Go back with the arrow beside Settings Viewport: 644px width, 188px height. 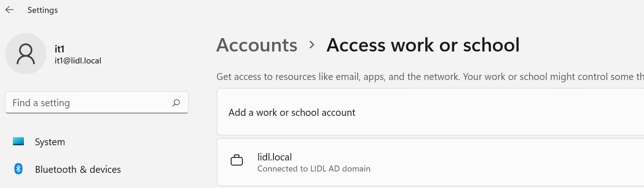point(10,10)
